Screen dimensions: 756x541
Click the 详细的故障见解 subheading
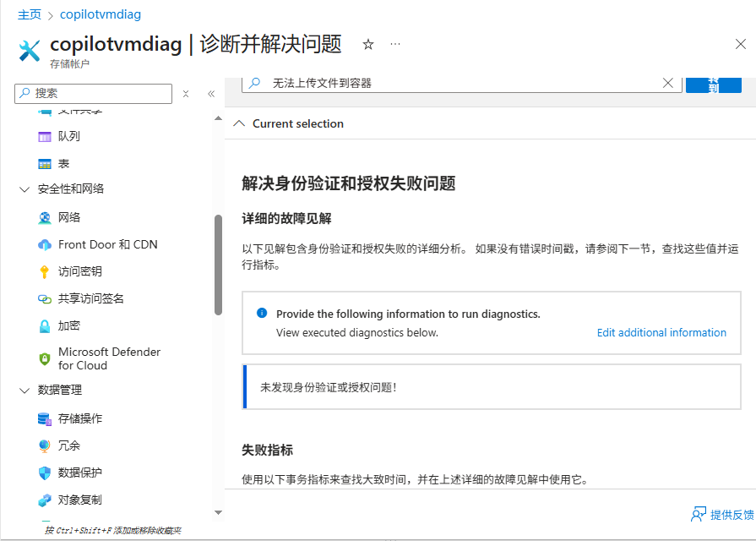pos(286,219)
